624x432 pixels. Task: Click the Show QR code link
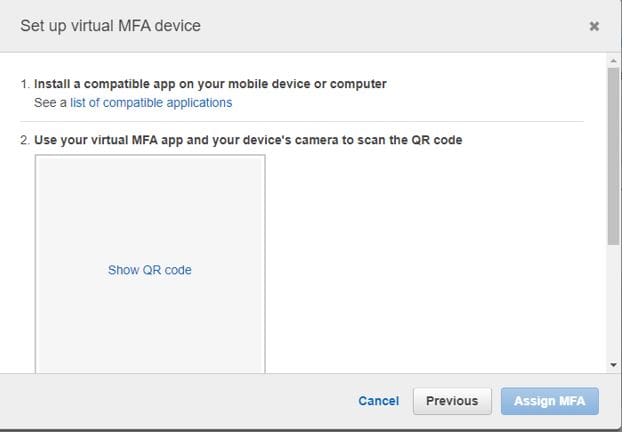pos(150,270)
